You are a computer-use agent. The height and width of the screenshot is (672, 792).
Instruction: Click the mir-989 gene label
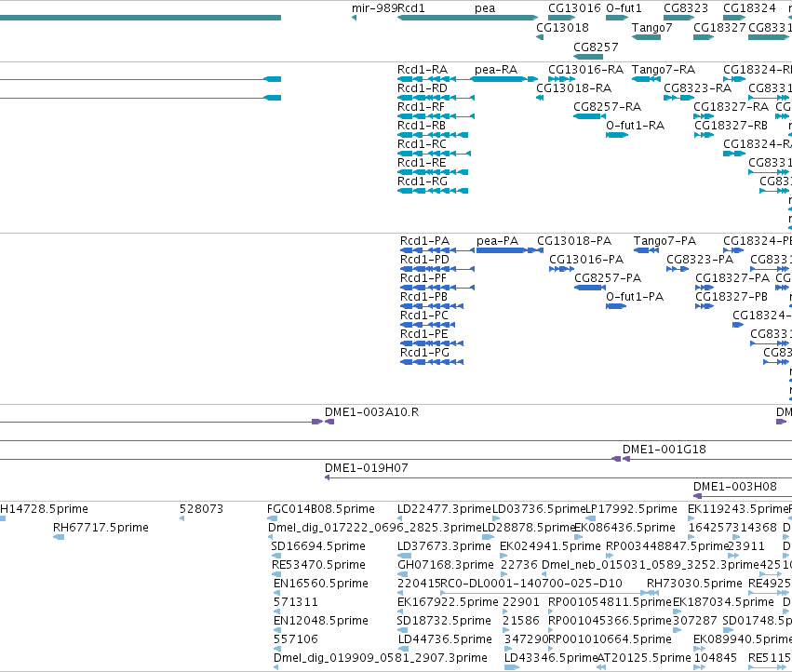[374, 8]
